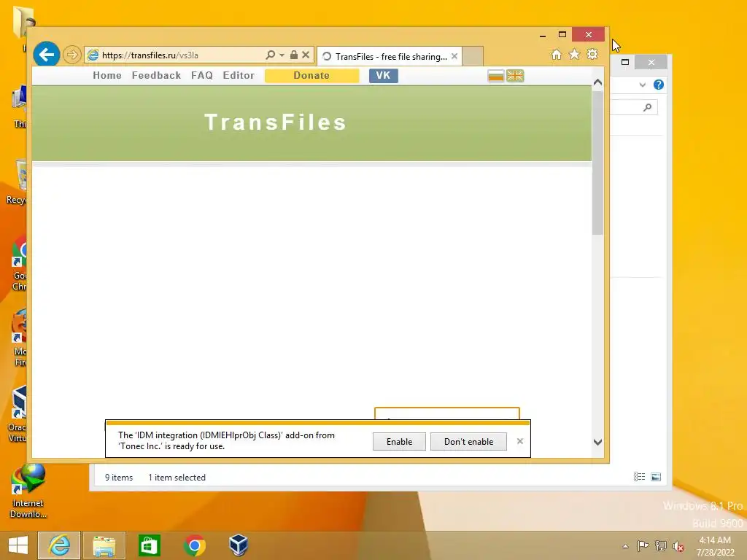Image resolution: width=747 pixels, height=560 pixels.
Task: Click the forward navigation arrow in Internet Explorer
Action: [x=72, y=55]
